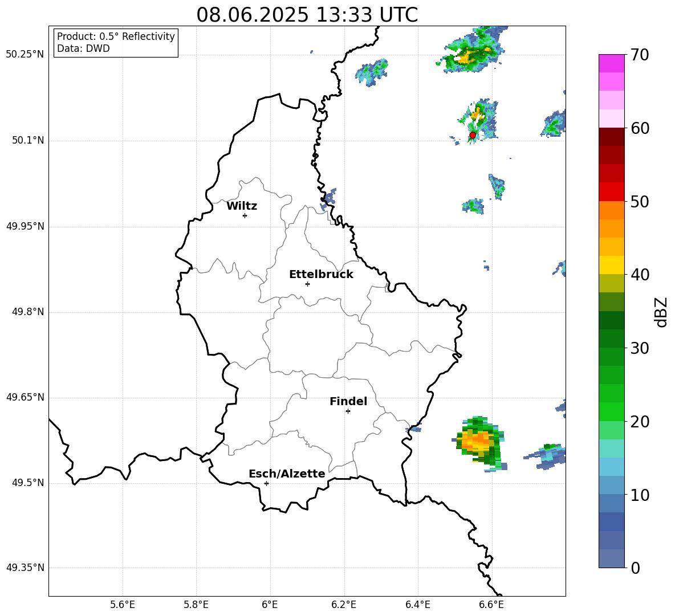
Task: Click the 50 tick label on the colorbar
Action: pyautogui.click(x=640, y=201)
